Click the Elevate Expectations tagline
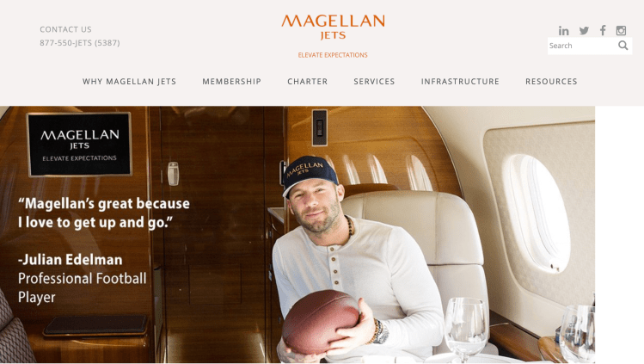Image resolution: width=644 pixels, height=364 pixels. coord(333,55)
